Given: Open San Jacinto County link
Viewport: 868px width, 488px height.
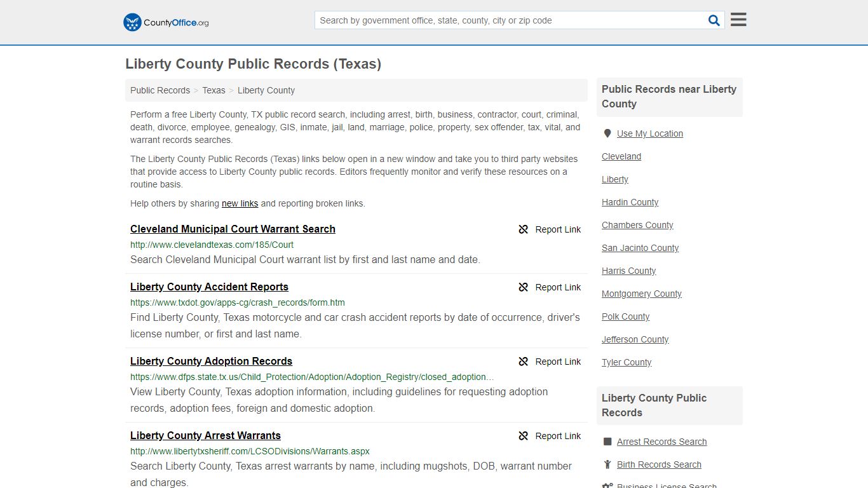Looking at the screenshot, I should tap(641, 248).
